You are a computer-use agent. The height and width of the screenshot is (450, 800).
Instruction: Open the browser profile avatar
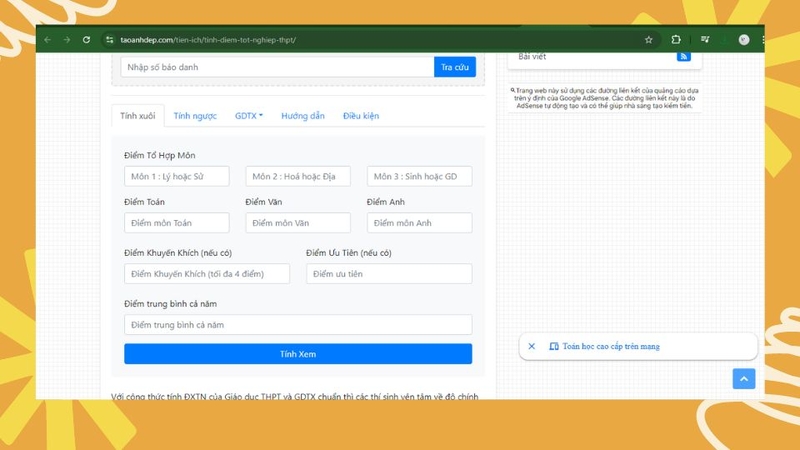pos(744,40)
